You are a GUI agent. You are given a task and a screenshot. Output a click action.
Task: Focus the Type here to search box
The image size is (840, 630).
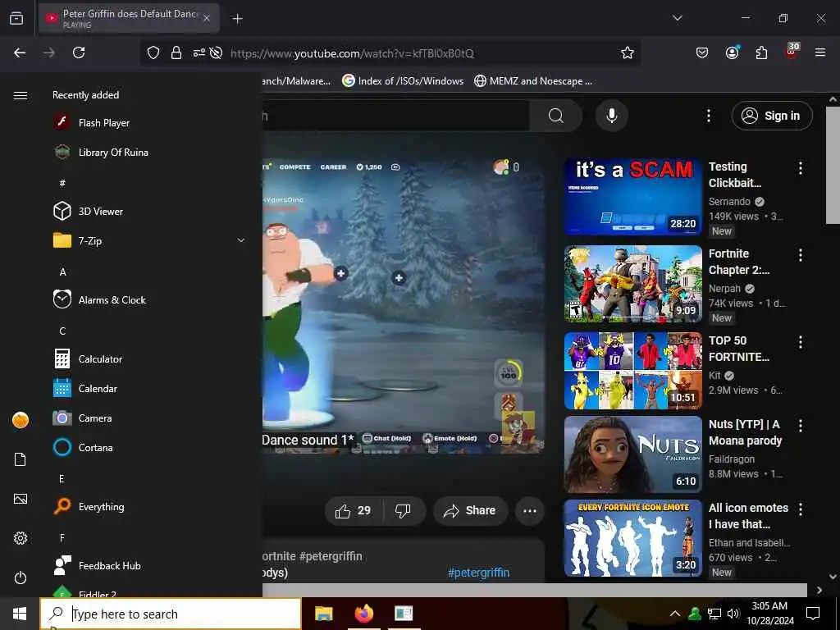171,614
